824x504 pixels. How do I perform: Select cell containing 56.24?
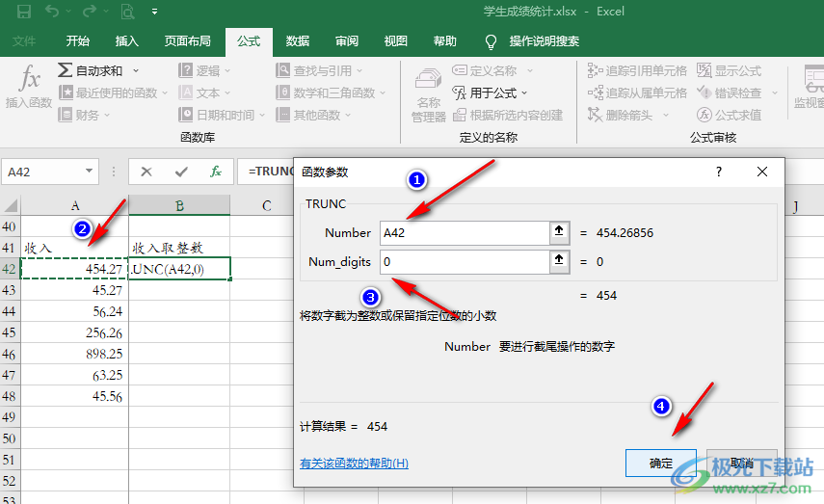[x=74, y=311]
